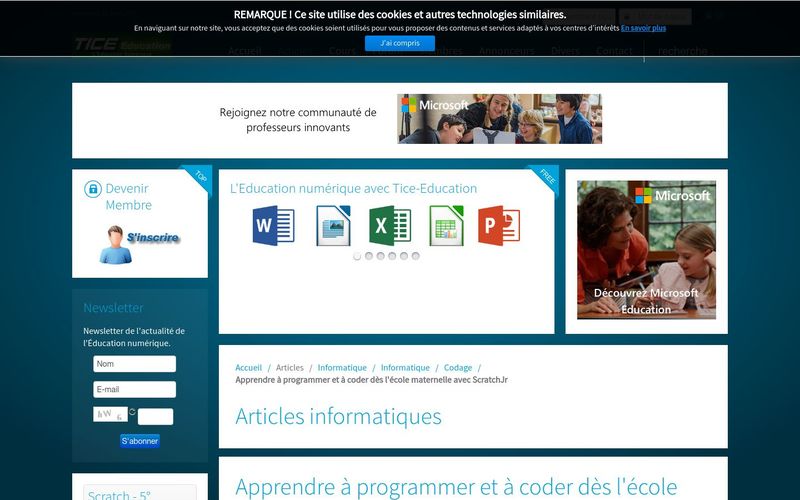Open the Microsoft banner image with students
Image resolution: width=800 pixels, height=500 pixels.
499,118
